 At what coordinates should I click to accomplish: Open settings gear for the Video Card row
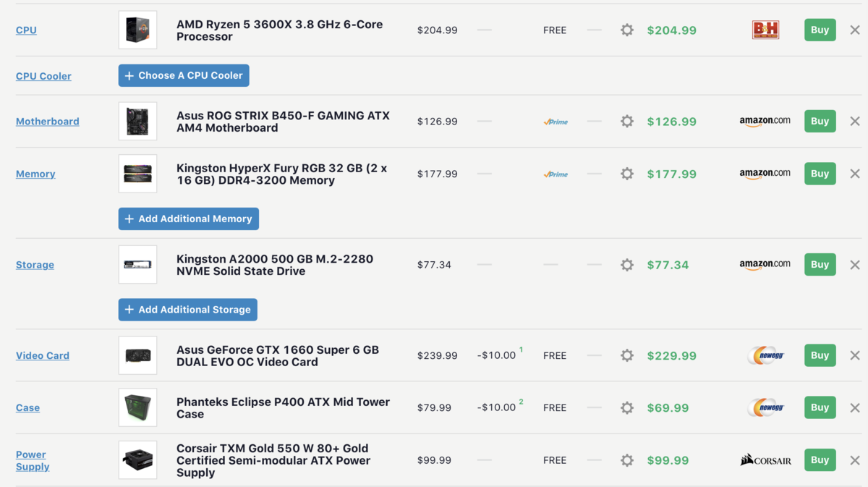click(627, 355)
